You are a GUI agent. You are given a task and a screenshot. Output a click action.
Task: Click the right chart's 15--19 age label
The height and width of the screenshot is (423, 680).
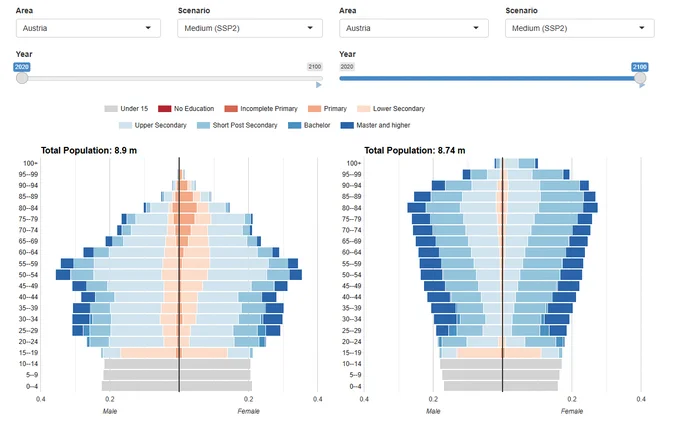pyautogui.click(x=352, y=353)
